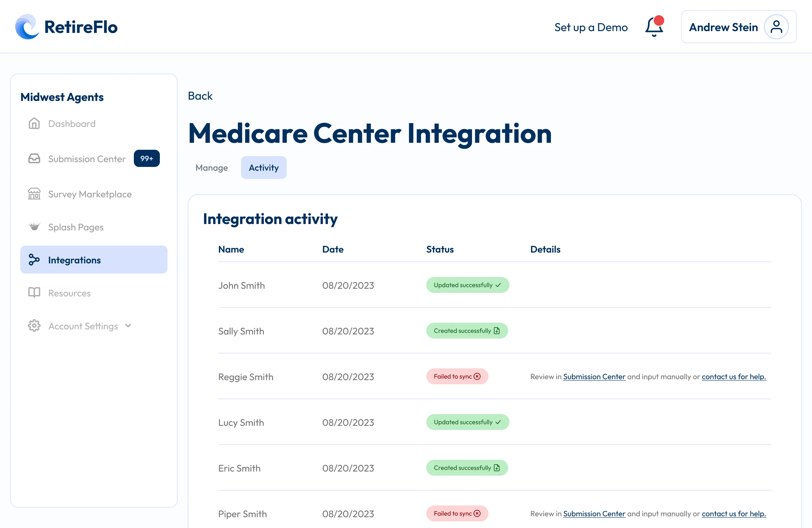
Task: Open the Andrew Stein account menu
Action: (x=723, y=27)
